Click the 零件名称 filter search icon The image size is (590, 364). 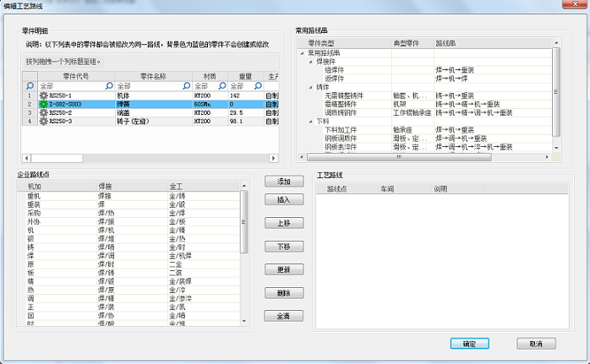point(186,86)
